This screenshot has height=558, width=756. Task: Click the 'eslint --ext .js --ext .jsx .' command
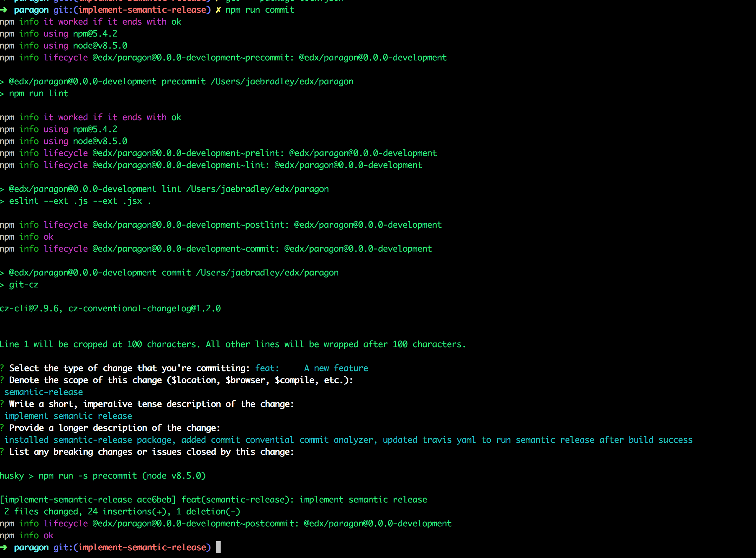point(80,201)
